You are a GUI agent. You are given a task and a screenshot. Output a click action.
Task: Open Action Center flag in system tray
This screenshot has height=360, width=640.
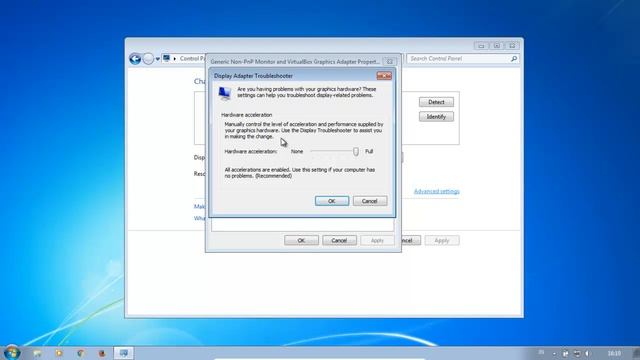click(565, 353)
